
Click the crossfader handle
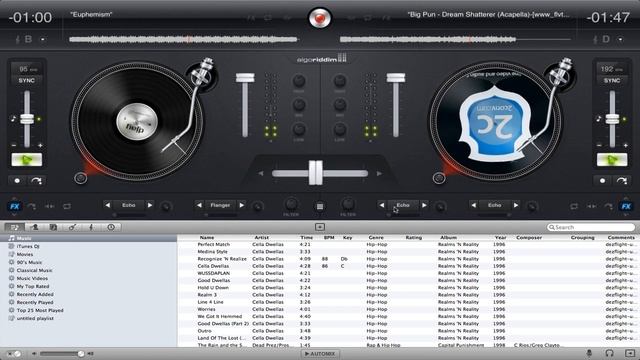316,173
